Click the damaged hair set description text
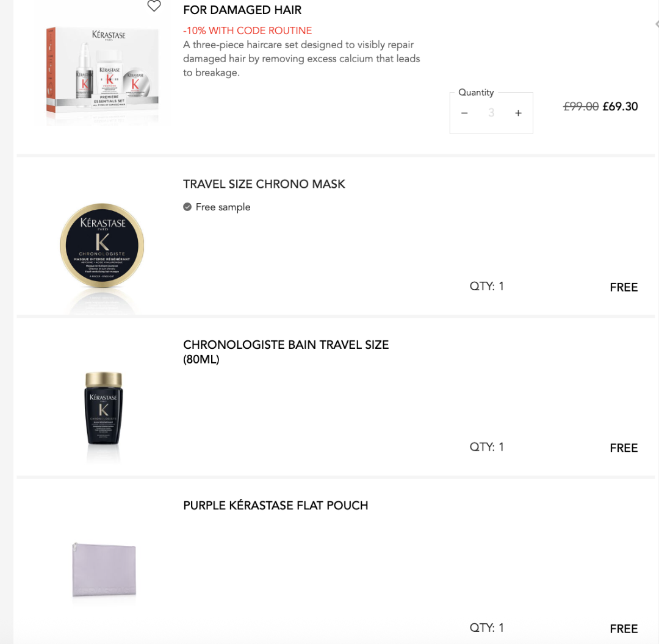 click(x=301, y=59)
